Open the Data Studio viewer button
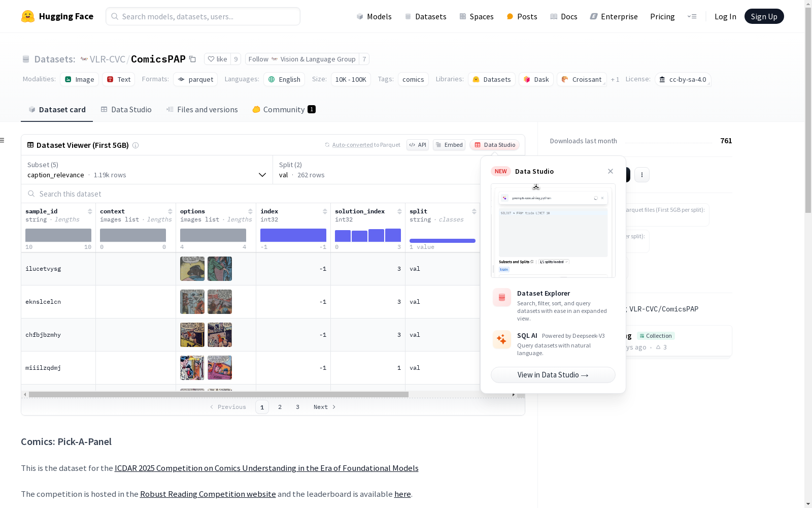This screenshot has width=812, height=508. (494, 145)
